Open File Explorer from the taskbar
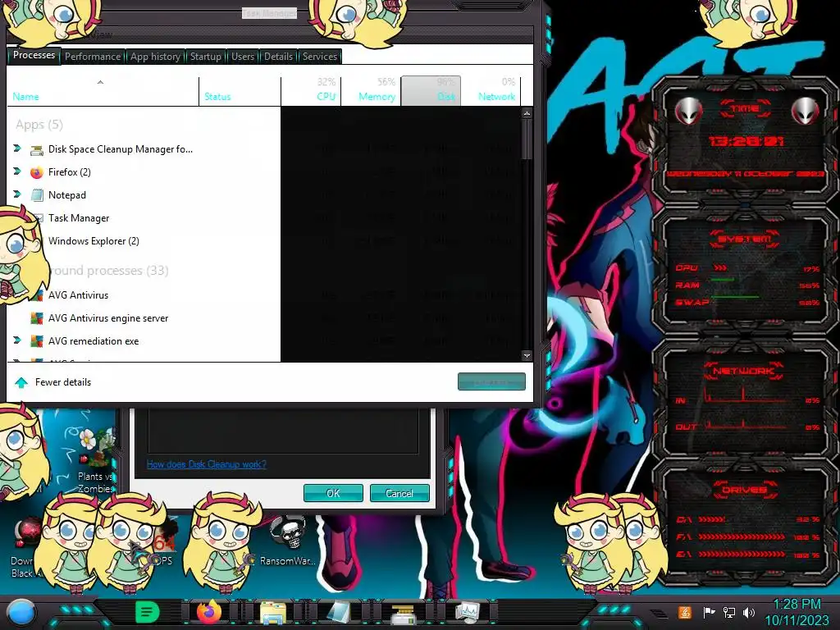This screenshot has width=840, height=630. pos(272,613)
